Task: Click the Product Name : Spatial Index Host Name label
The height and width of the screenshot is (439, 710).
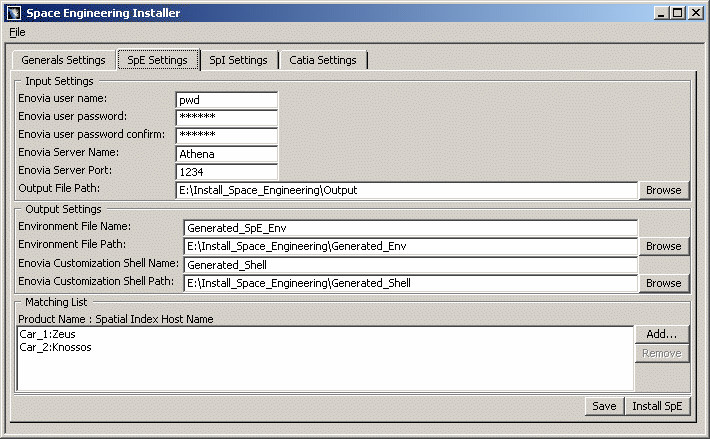Action: 116,320
